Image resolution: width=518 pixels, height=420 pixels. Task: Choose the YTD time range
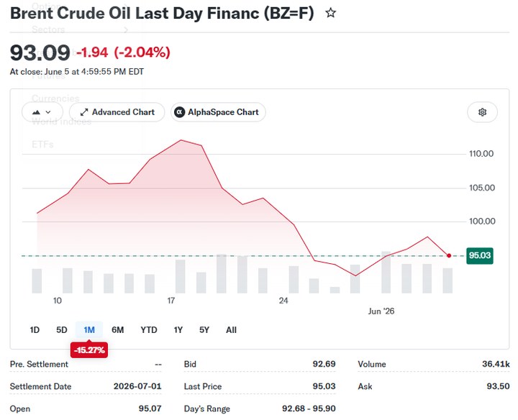click(149, 330)
